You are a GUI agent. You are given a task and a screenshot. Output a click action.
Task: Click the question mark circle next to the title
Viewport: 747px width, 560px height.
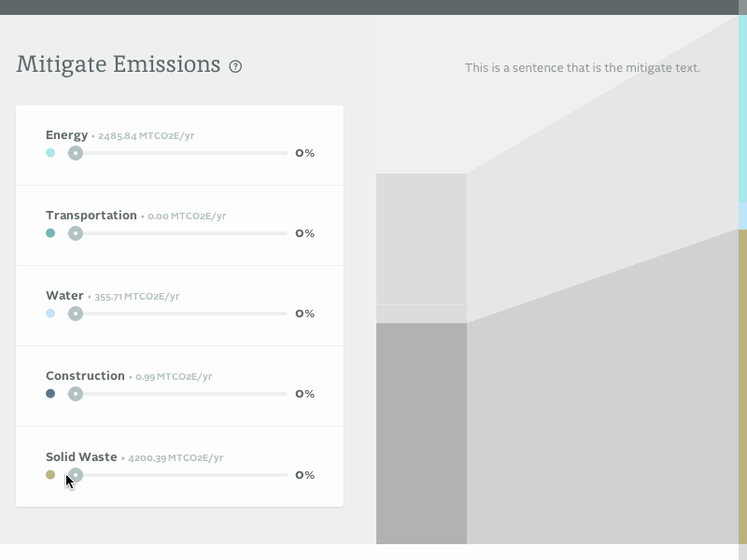click(x=235, y=65)
